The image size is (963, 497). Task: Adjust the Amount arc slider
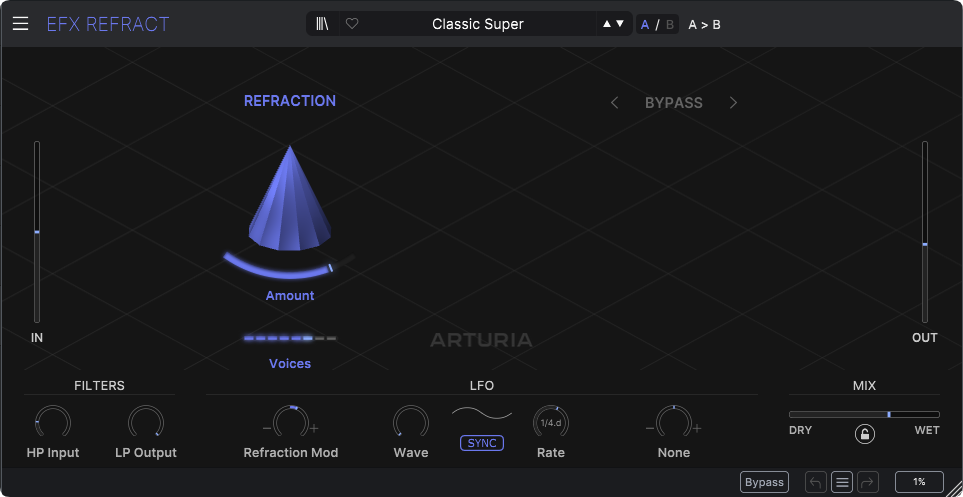[289, 265]
